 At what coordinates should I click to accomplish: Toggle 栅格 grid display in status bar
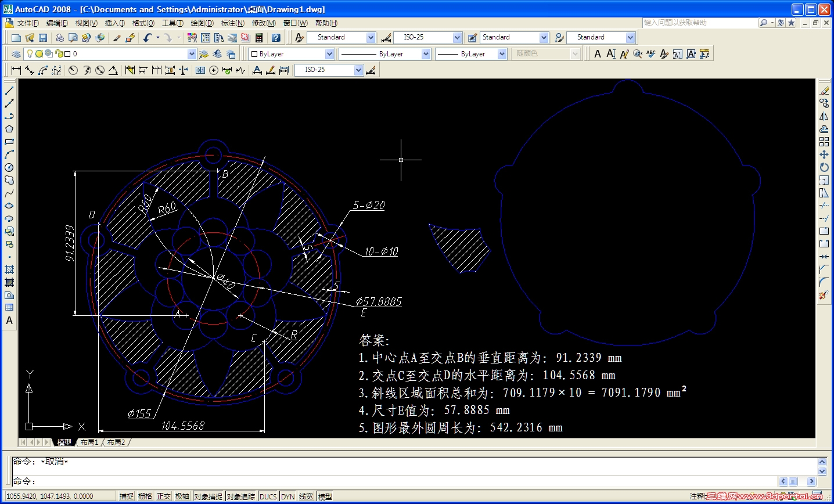[x=145, y=496]
